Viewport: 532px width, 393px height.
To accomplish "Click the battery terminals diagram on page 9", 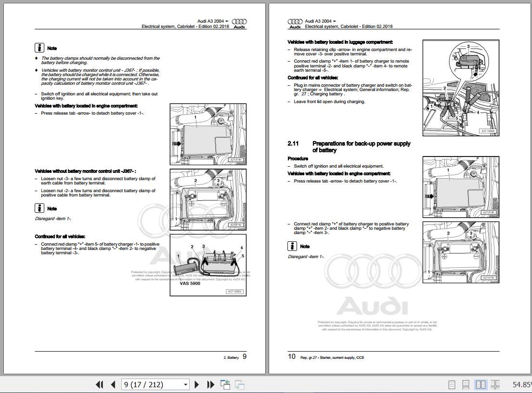I will click(x=208, y=200).
